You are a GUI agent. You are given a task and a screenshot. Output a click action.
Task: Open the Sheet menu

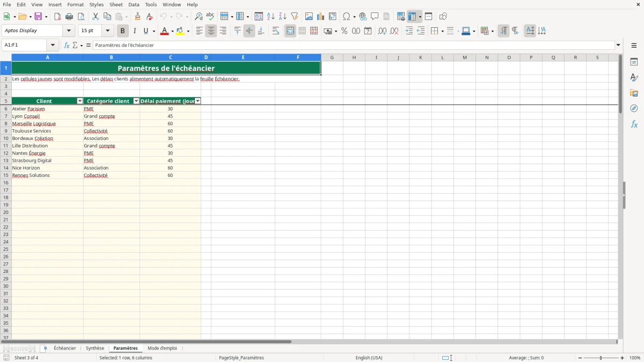click(116, 4)
